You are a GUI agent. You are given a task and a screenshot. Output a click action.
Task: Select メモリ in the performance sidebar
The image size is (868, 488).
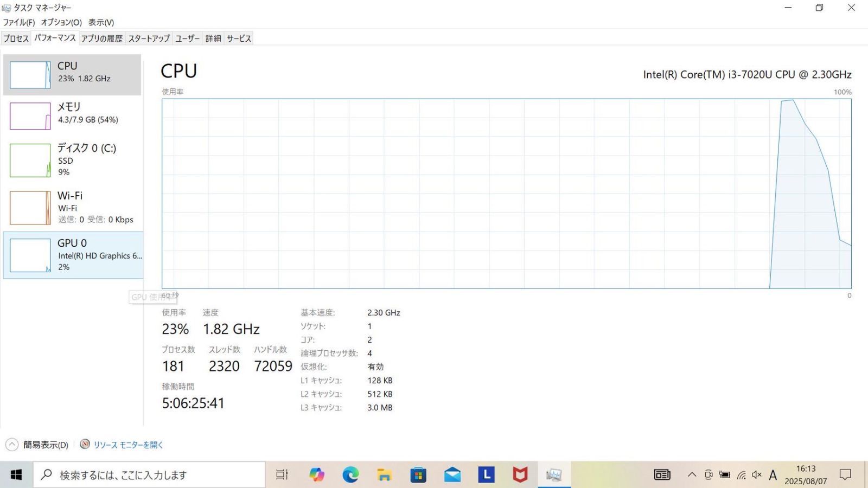72,115
